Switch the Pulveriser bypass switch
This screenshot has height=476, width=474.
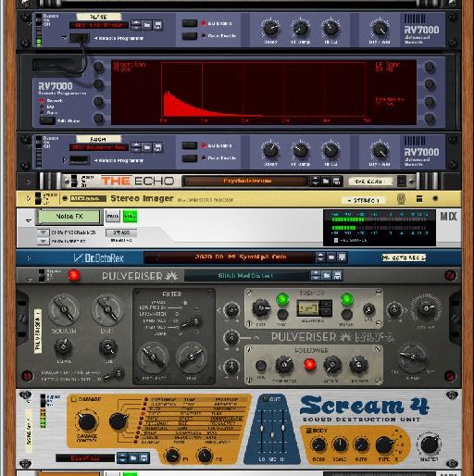click(42, 275)
